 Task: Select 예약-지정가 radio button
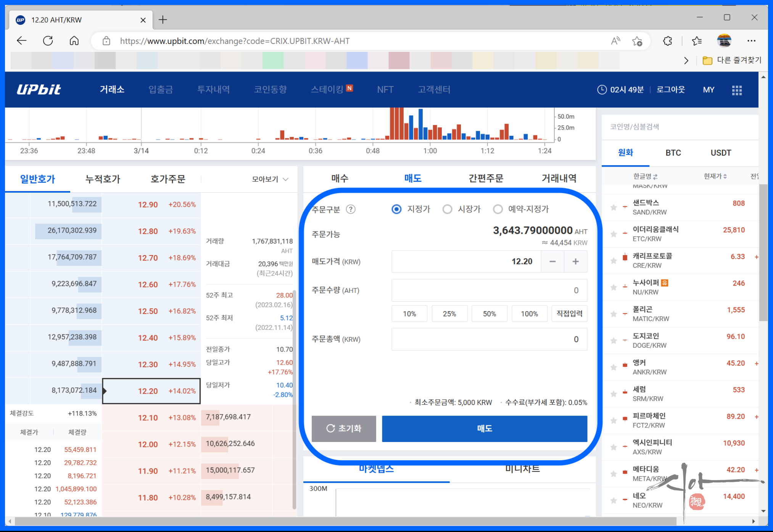coord(498,209)
